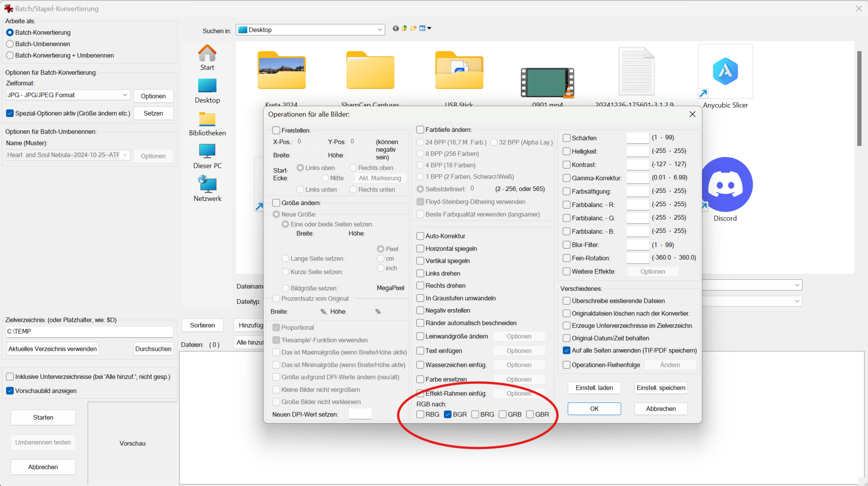Click the back navigation arrow icon

pyautogui.click(x=396, y=28)
